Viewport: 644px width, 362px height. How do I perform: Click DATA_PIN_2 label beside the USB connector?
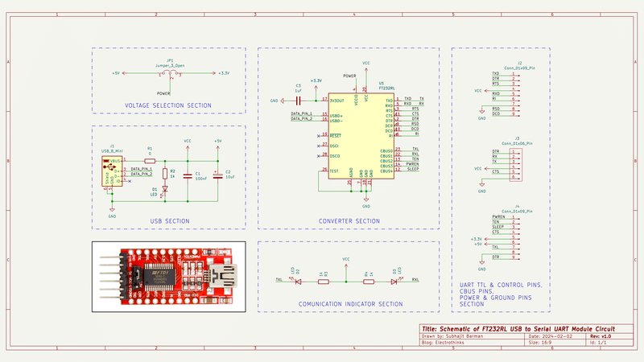142,174
